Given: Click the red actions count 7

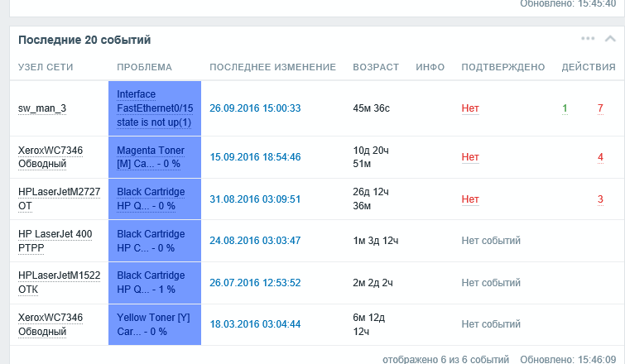Looking at the screenshot, I should coord(600,108).
